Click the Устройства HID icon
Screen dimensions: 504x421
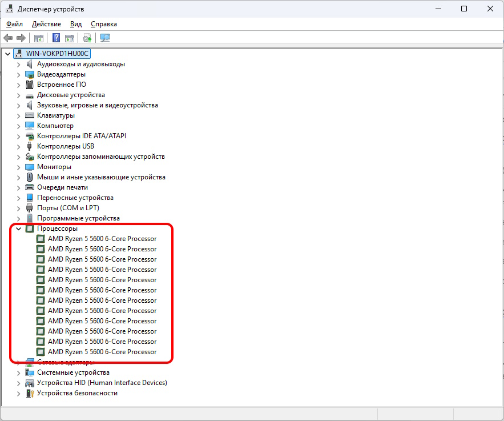pyautogui.click(x=30, y=383)
